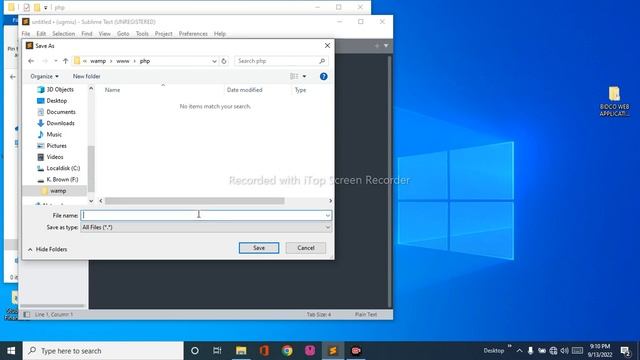Image resolution: width=640 pixels, height=360 pixels.
Task: Select Localdisk (C:) in the navigation pane
Action: tap(58, 168)
